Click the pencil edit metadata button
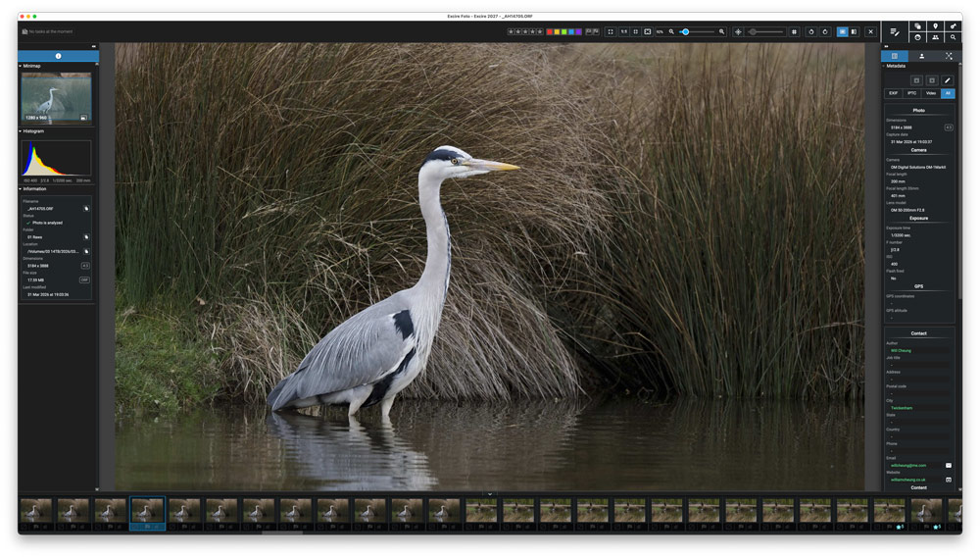This screenshot has width=980, height=558. (x=948, y=80)
